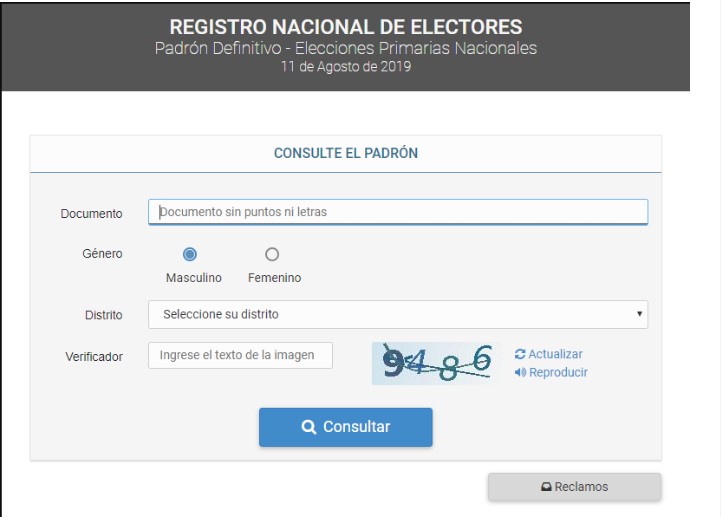Click the district dropdown arrow
This screenshot has width=721, height=517.
639,314
